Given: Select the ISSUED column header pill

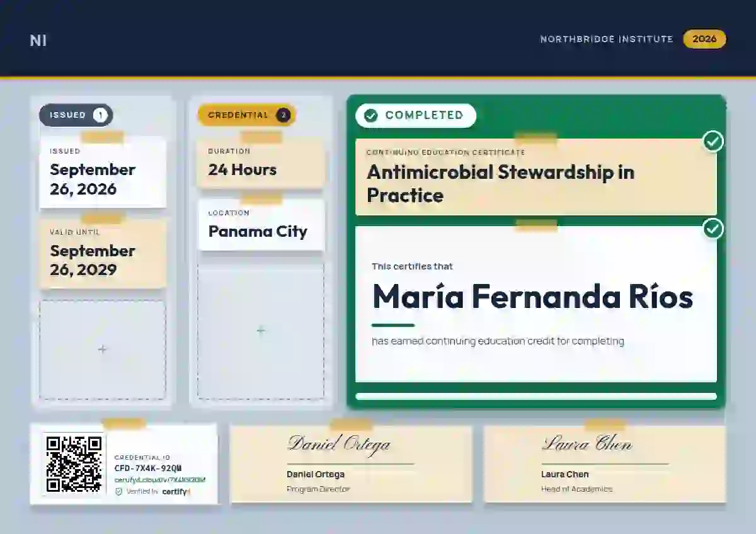Looking at the screenshot, I should point(76,115).
